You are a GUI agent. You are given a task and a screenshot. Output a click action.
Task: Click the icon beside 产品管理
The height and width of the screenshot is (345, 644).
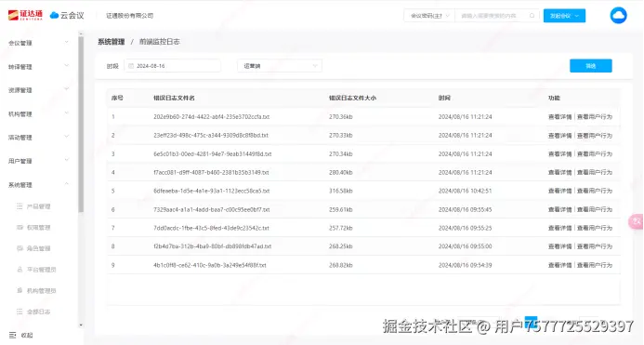pyautogui.click(x=20, y=206)
